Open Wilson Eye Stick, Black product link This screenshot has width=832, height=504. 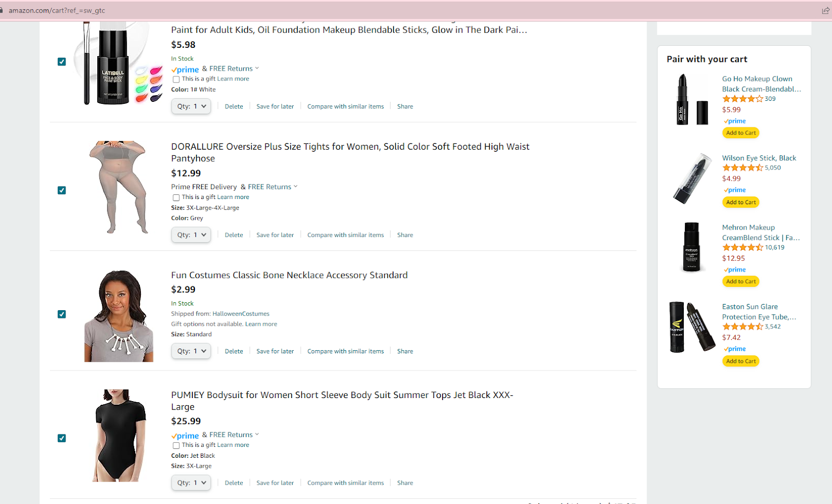759,158
